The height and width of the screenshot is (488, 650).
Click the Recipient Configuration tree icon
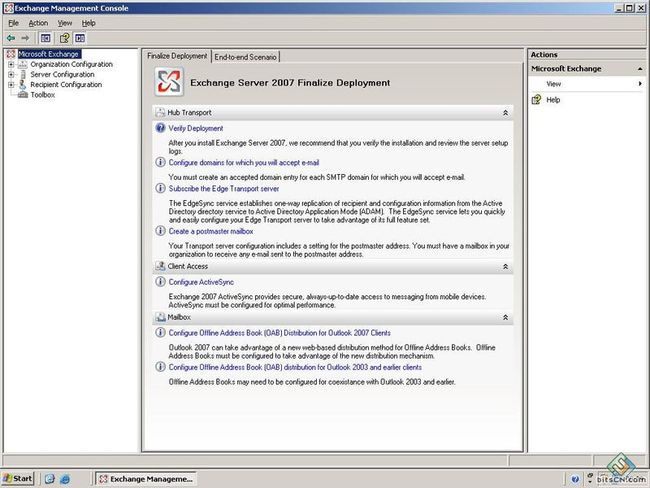pos(23,84)
